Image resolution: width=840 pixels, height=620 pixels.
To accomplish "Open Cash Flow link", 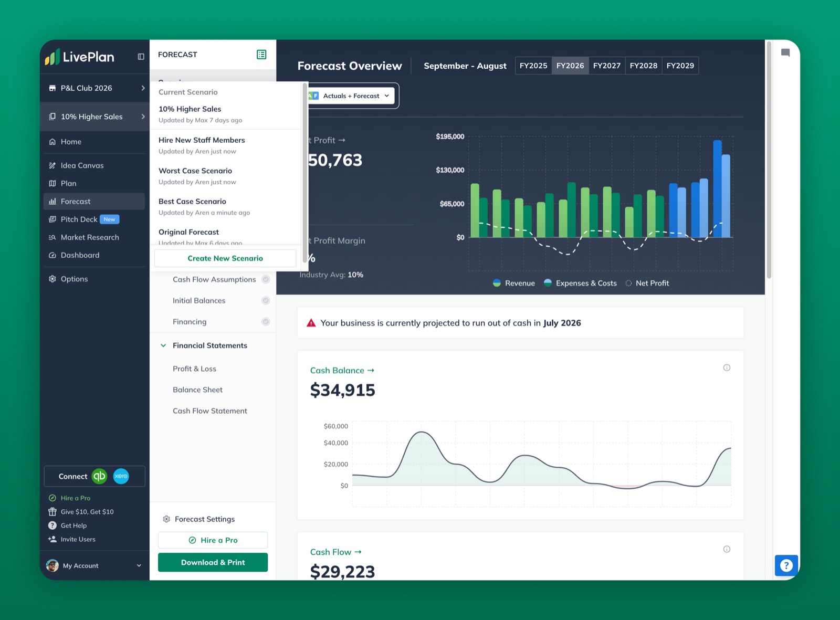I will coord(336,552).
